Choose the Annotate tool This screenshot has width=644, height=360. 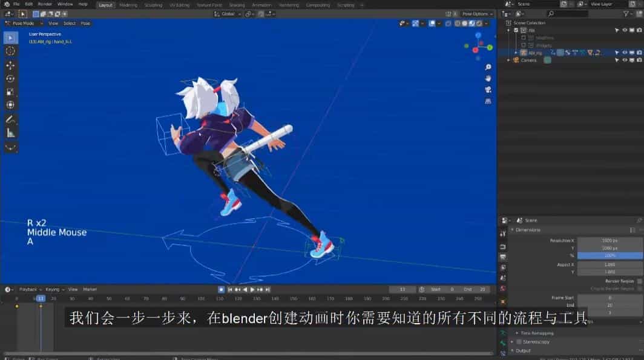(11, 119)
